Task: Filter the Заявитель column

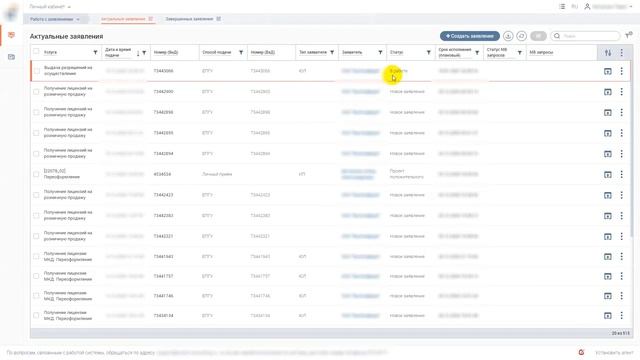Action: point(380,52)
